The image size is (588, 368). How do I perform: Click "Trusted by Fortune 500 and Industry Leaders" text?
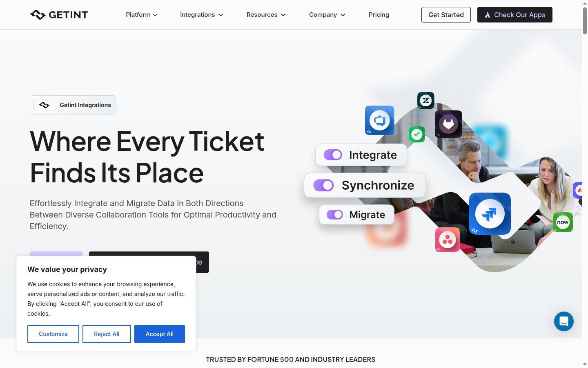[x=291, y=359]
